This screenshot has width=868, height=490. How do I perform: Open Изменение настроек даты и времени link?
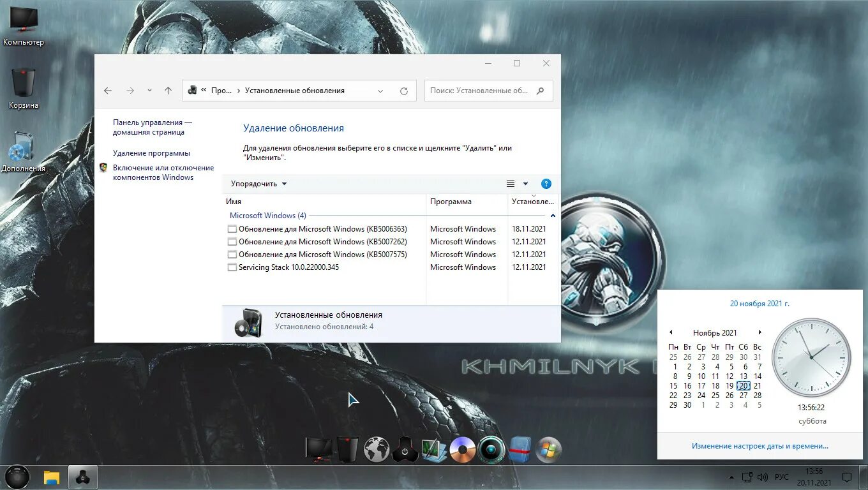pyautogui.click(x=760, y=446)
